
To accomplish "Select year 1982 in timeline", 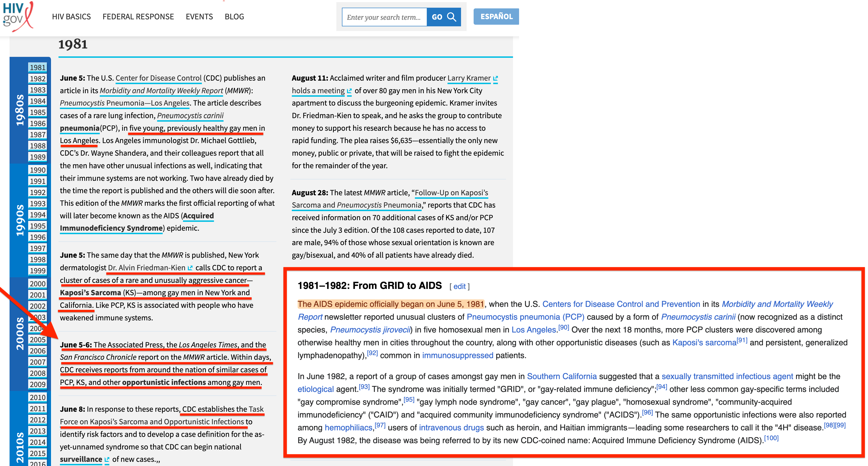I will pyautogui.click(x=37, y=79).
